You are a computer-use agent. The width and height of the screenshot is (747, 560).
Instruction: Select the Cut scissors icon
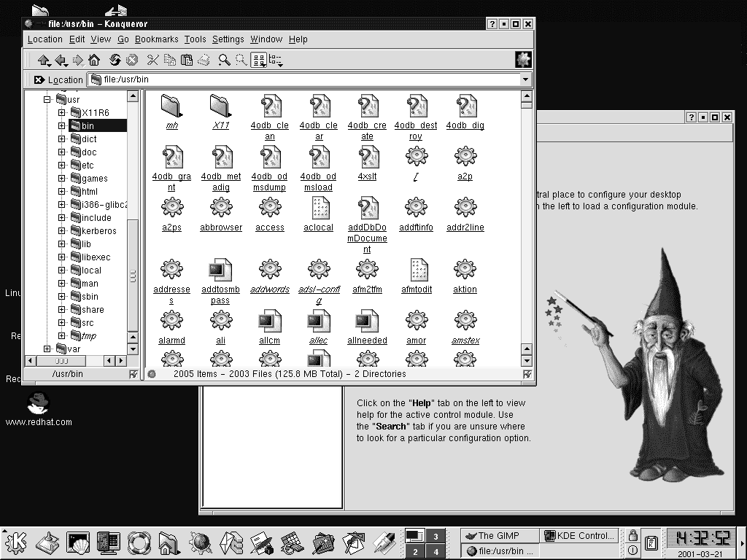(x=152, y=61)
